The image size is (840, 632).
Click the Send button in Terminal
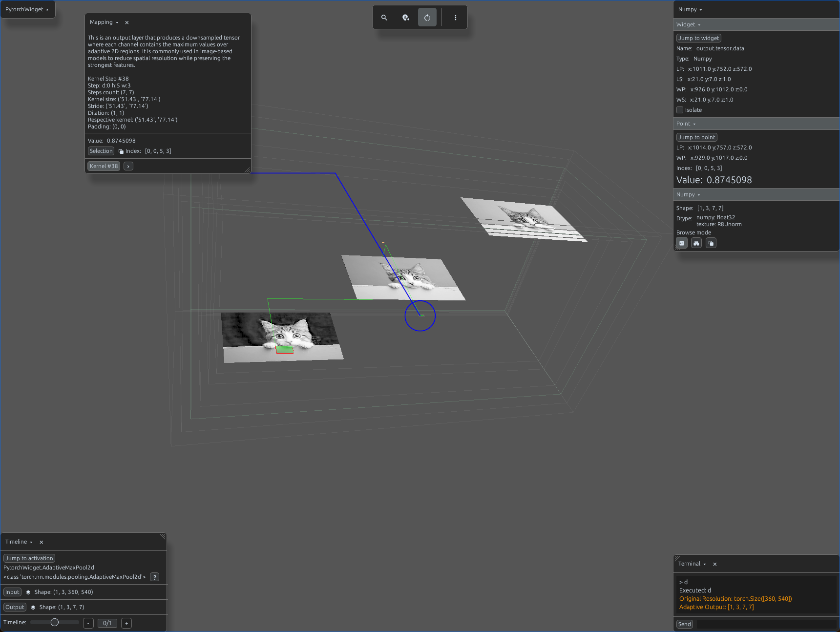click(x=685, y=624)
